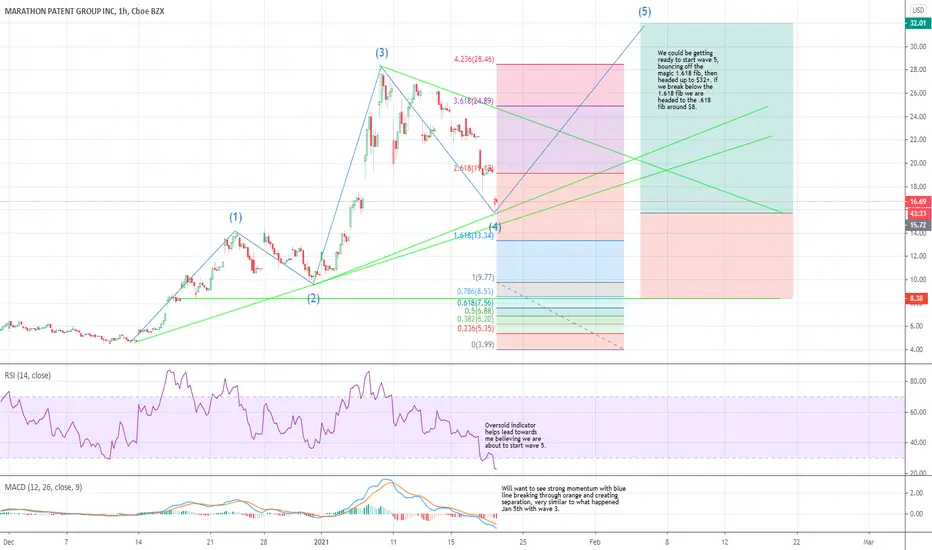This screenshot has height=550, width=932.
Task: Click the 80.00 value on RSI scale
Action: [918, 381]
